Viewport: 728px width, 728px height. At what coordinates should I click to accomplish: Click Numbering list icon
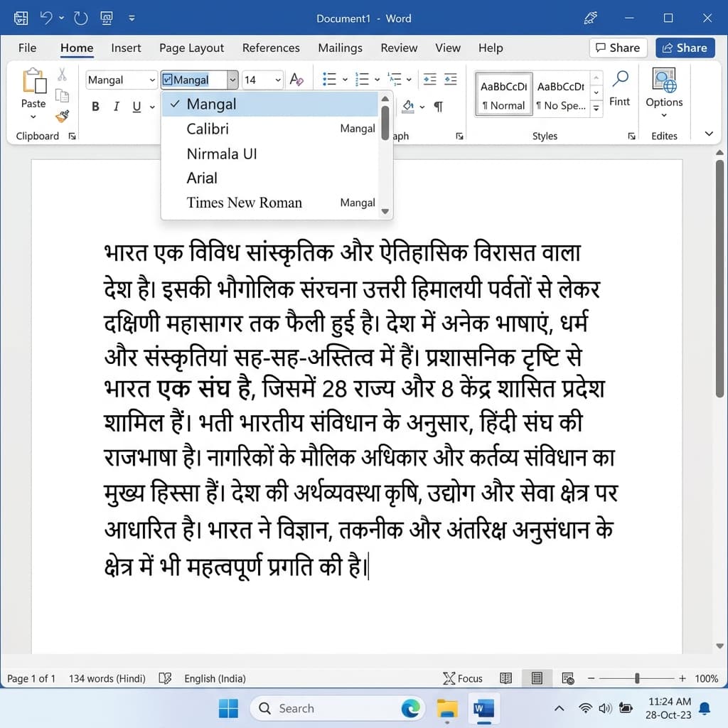point(362,79)
